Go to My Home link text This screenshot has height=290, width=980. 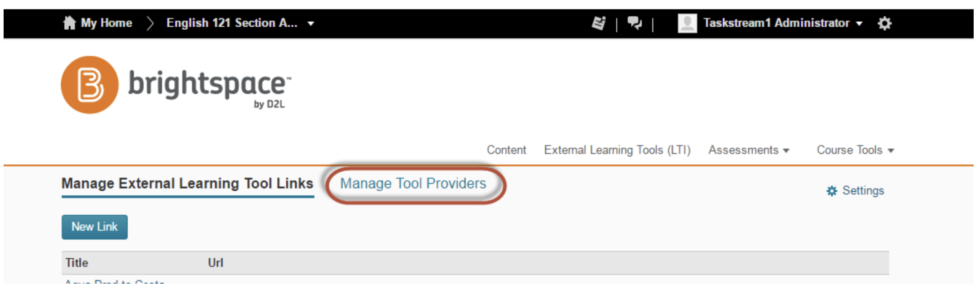[x=106, y=23]
